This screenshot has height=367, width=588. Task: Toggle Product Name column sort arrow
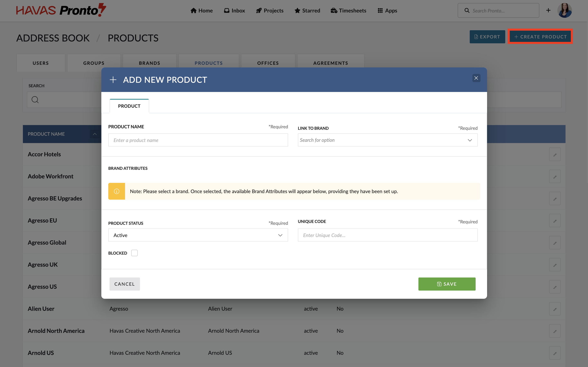click(95, 134)
